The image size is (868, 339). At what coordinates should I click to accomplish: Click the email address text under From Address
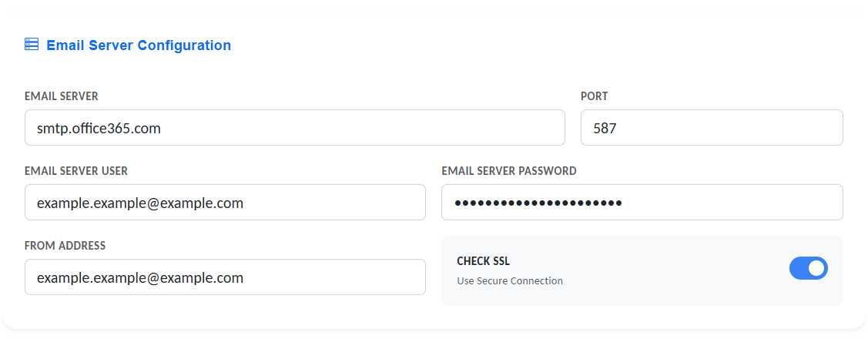140,278
